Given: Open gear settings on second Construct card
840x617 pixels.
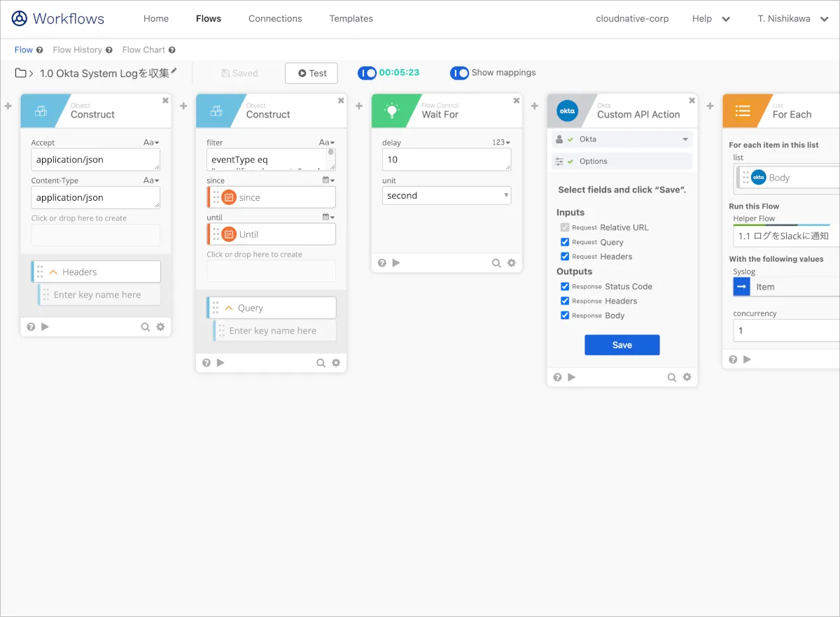Looking at the screenshot, I should coord(336,363).
